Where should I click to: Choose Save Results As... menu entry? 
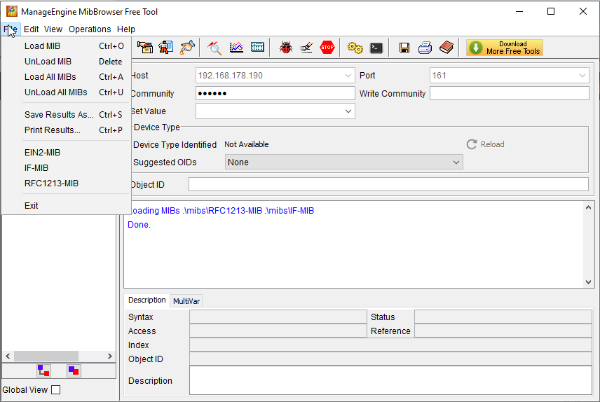point(66,114)
